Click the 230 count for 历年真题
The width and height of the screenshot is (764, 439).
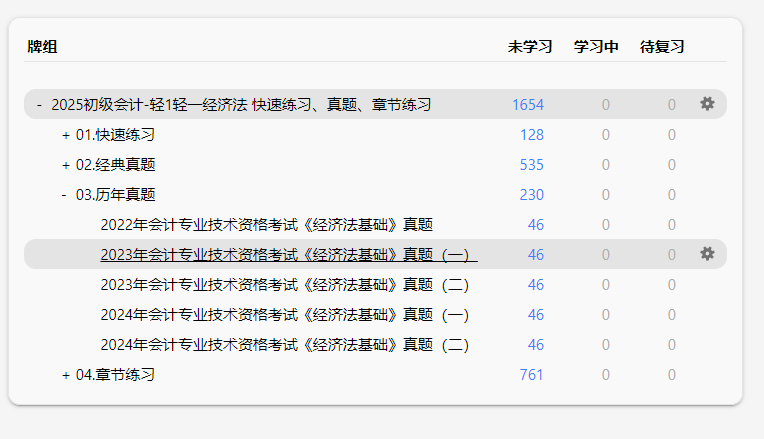pos(532,195)
